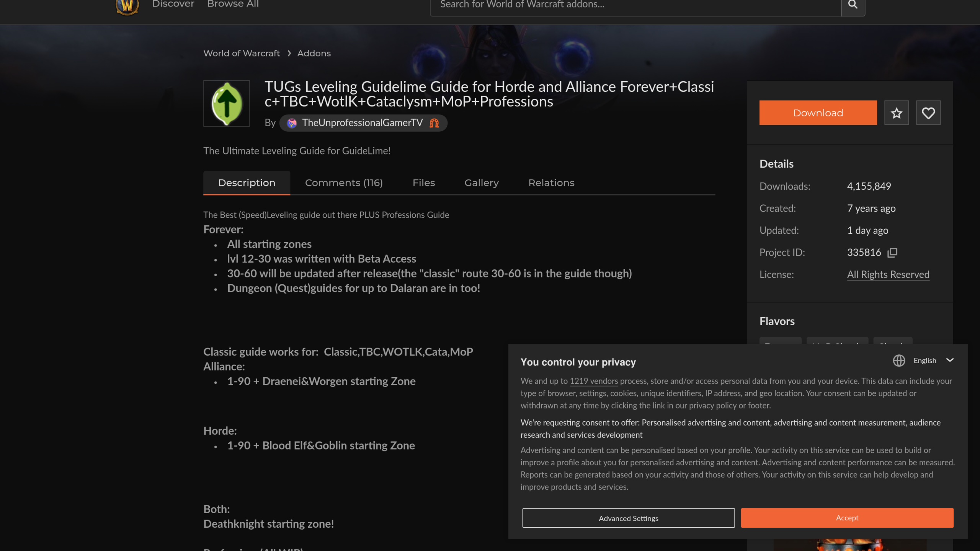Accept the privacy consent
The height and width of the screenshot is (551, 980).
coord(847,518)
